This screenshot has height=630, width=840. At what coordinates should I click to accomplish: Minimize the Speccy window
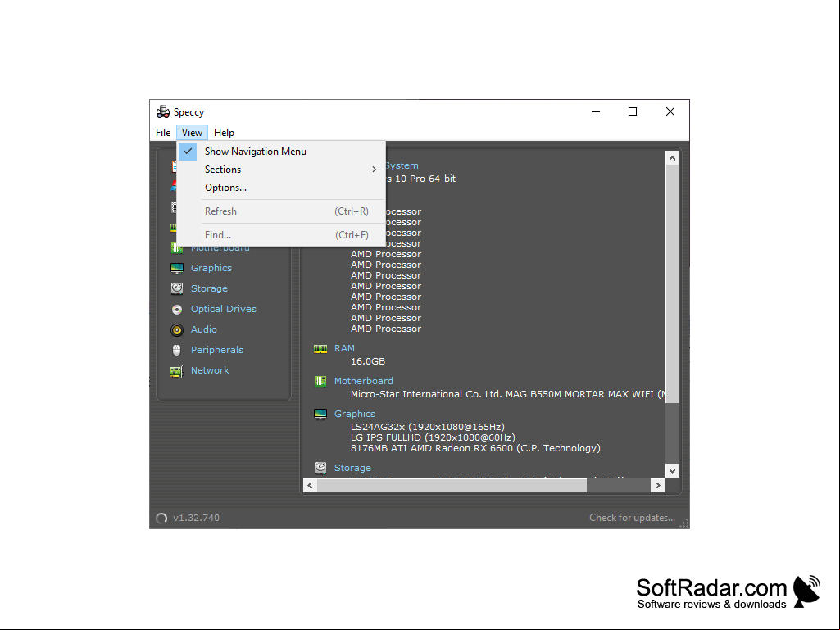tap(596, 111)
